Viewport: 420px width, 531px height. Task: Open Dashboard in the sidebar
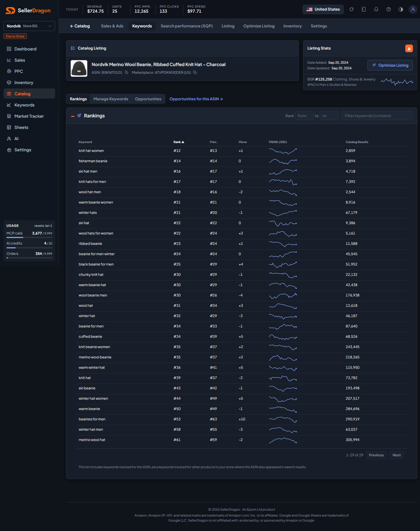29,49
